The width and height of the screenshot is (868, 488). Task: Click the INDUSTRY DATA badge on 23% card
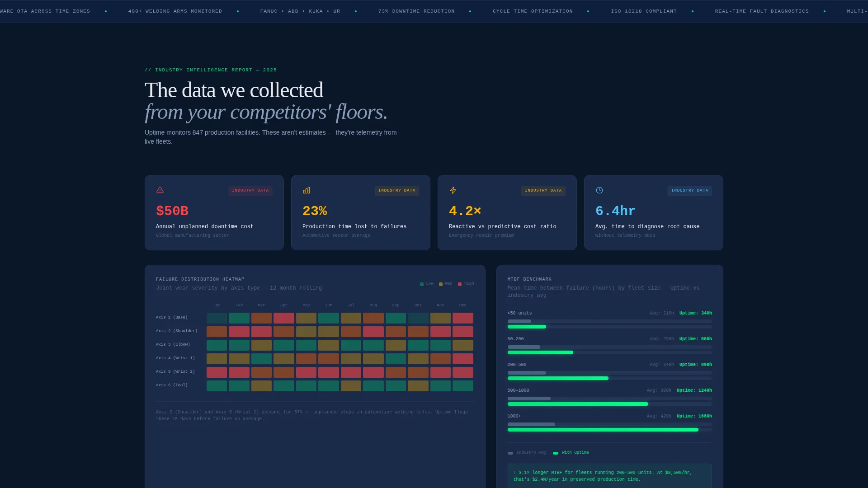[x=397, y=191]
